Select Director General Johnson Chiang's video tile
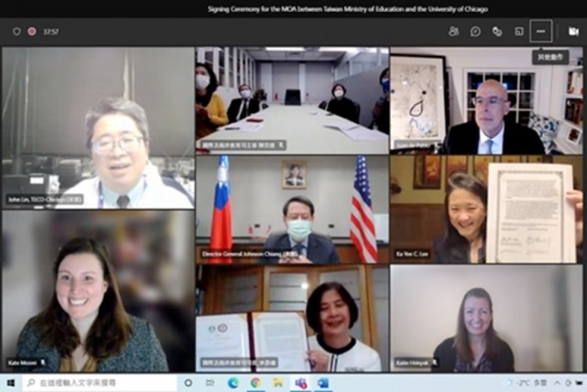587x392 pixels. pyautogui.click(x=292, y=209)
